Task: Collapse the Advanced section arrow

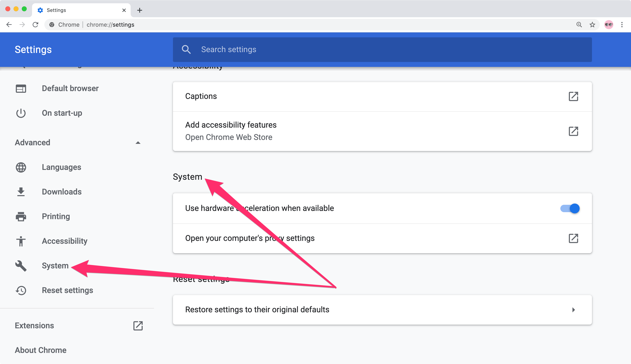Action: [138, 142]
